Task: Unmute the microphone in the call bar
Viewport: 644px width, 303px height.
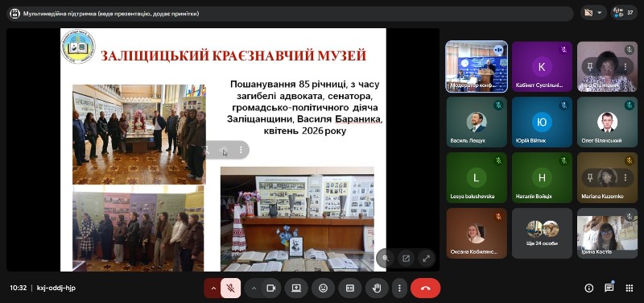Action: 231,288
